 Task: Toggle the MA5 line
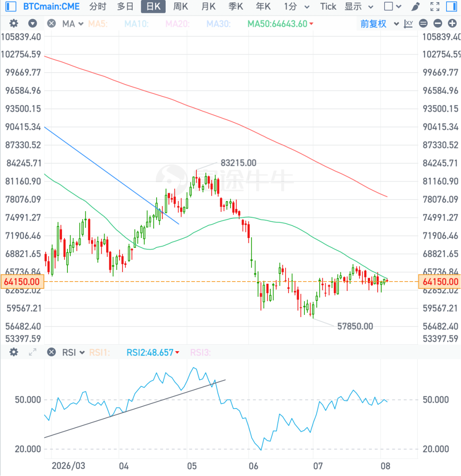pos(98,24)
